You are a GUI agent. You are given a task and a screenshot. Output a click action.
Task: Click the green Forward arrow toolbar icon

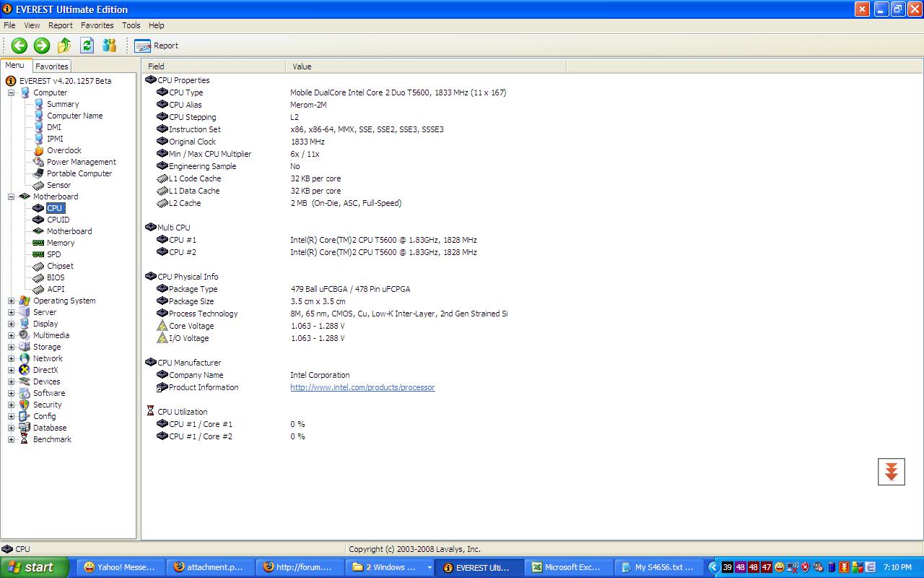pyautogui.click(x=42, y=46)
